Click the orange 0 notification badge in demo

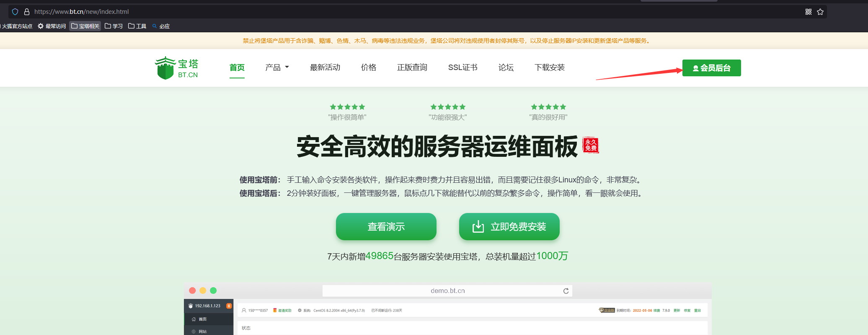pos(229,306)
